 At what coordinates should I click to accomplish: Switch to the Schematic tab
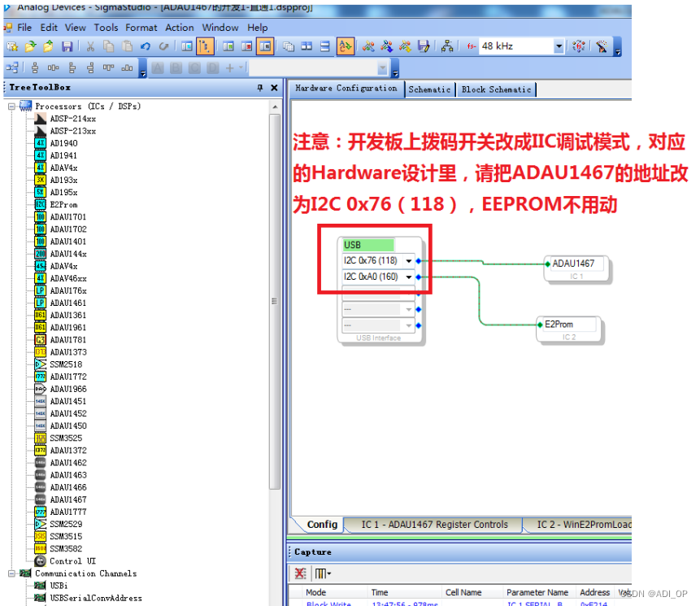click(x=430, y=89)
